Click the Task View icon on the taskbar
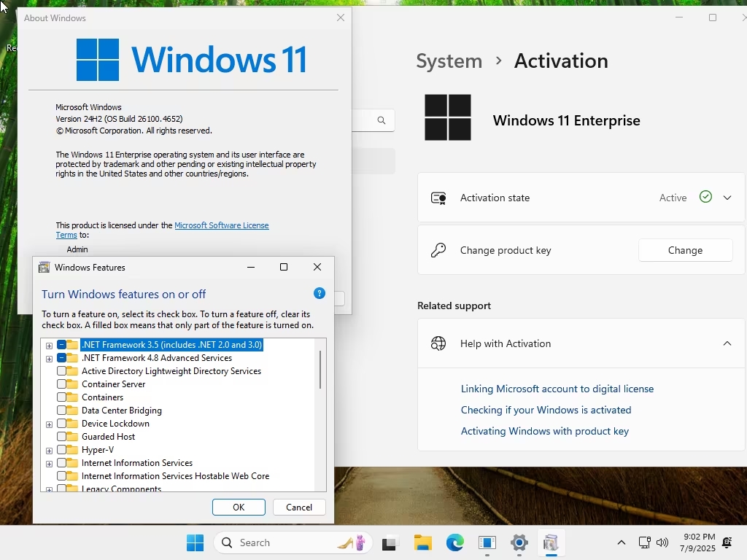This screenshot has height=560, width=747. tap(390, 542)
